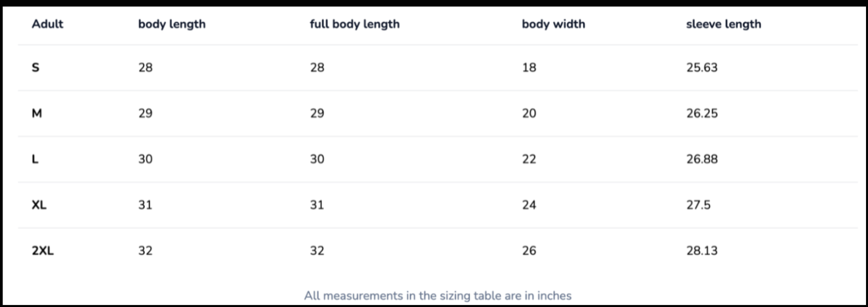Select the "full body length" header
Viewport: 868px width, 307px height.
pos(355,24)
